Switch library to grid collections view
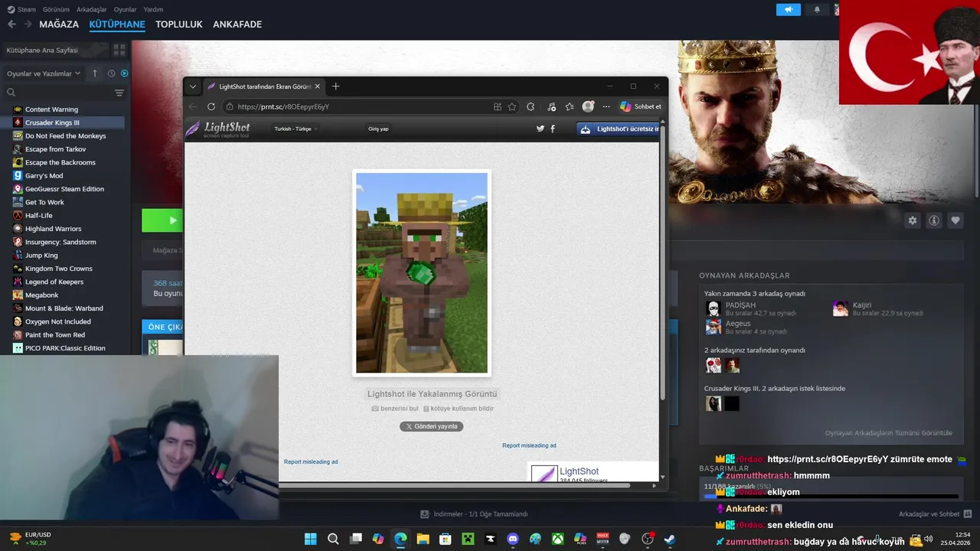 [x=119, y=50]
